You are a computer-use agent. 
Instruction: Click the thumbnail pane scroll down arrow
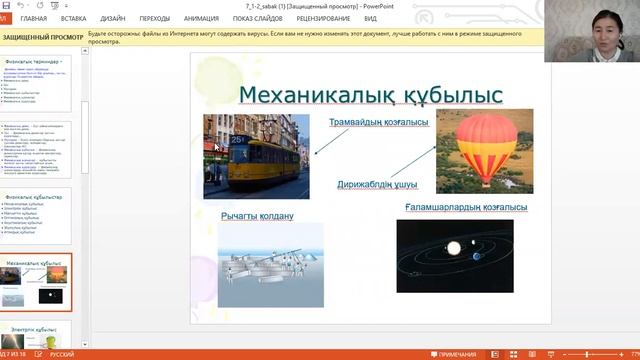(x=85, y=344)
